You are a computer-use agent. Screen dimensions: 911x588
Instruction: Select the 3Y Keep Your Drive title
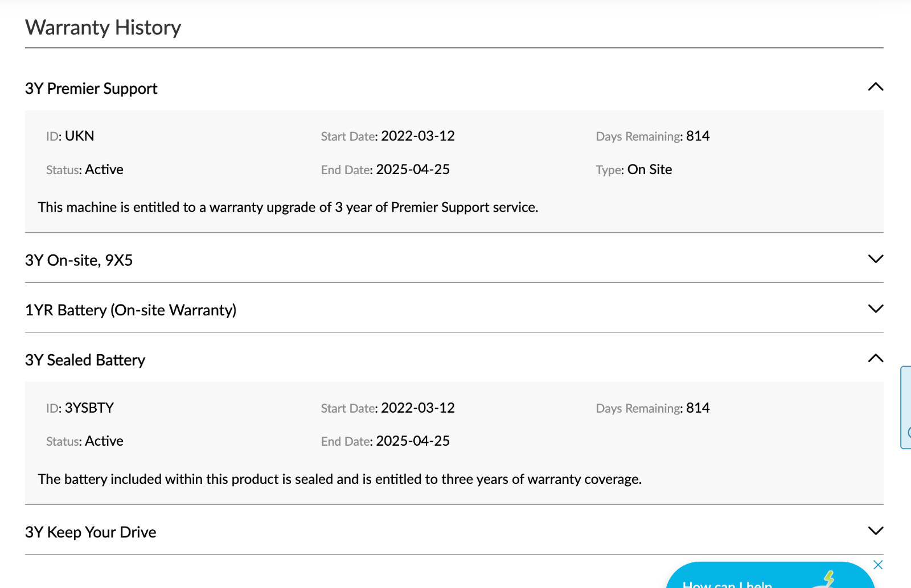91,532
